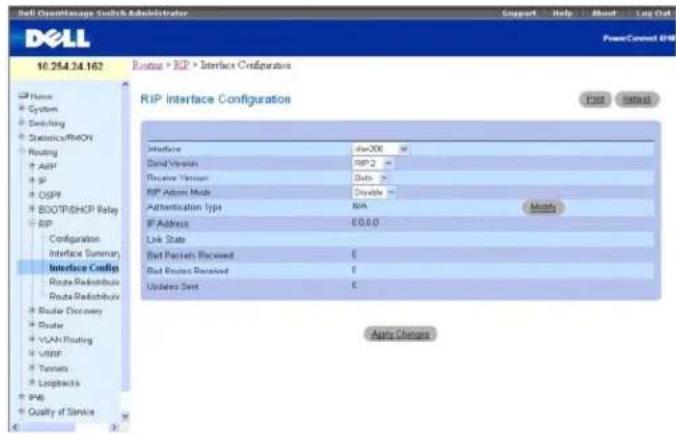The image size is (676, 435).
Task: Open the Support link in top bar
Action: pyautogui.click(x=519, y=13)
